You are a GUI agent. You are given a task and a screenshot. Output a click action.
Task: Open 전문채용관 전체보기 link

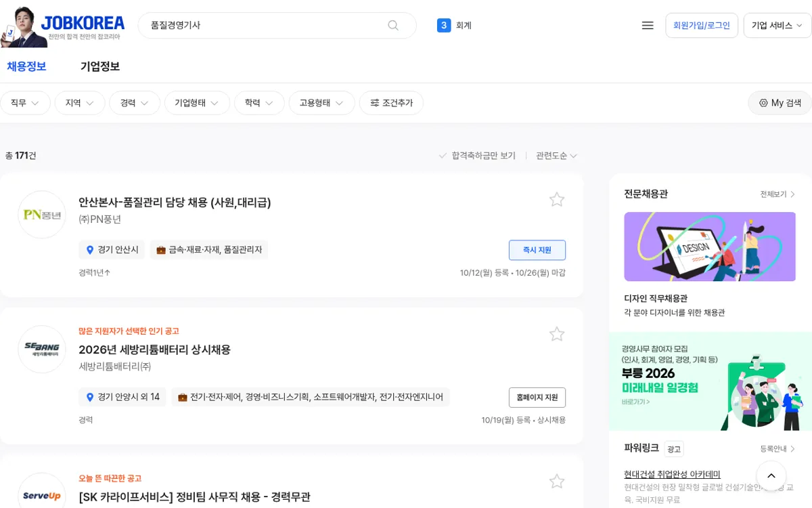tap(777, 194)
